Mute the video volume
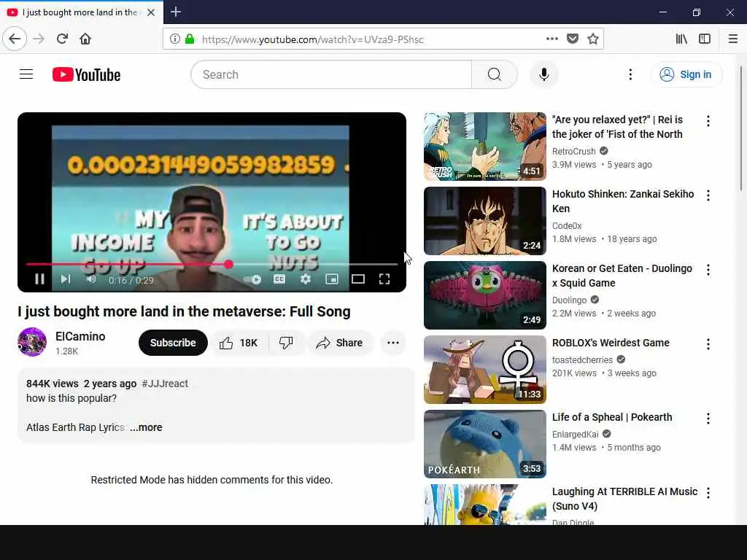This screenshot has width=747, height=560. 91,279
